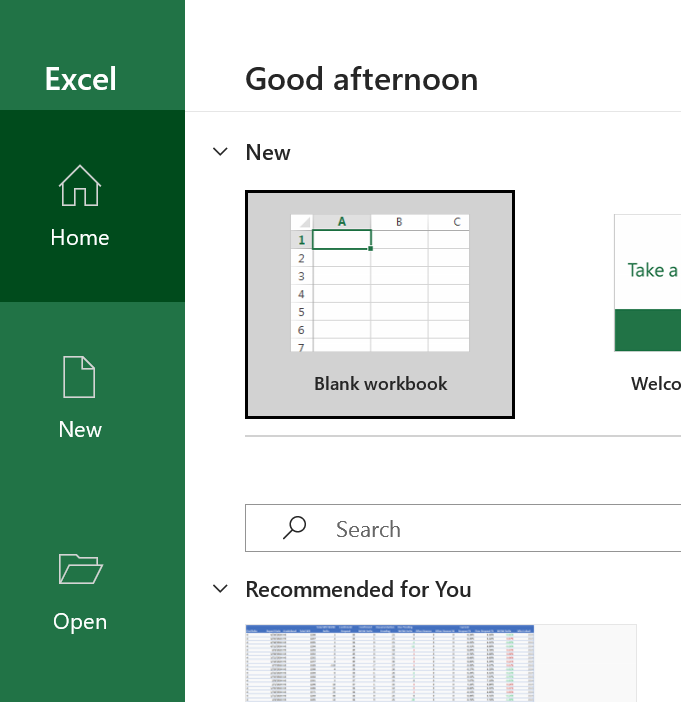Collapse the Recommended for You chevron

coord(220,589)
